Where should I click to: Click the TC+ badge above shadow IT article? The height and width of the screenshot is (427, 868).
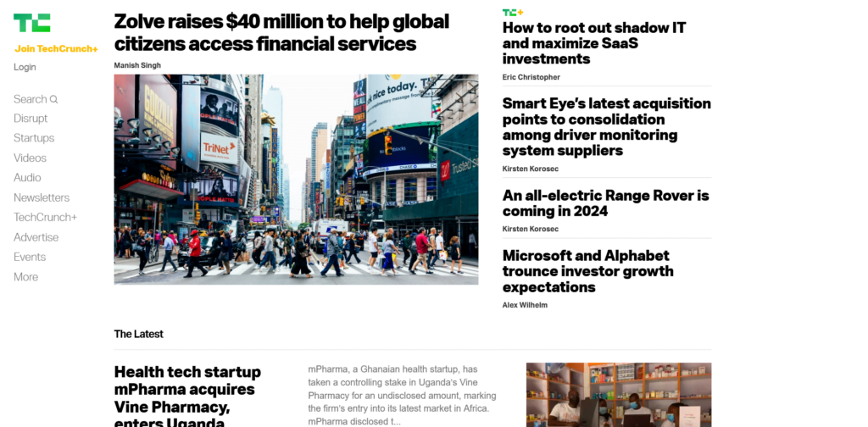(x=512, y=13)
